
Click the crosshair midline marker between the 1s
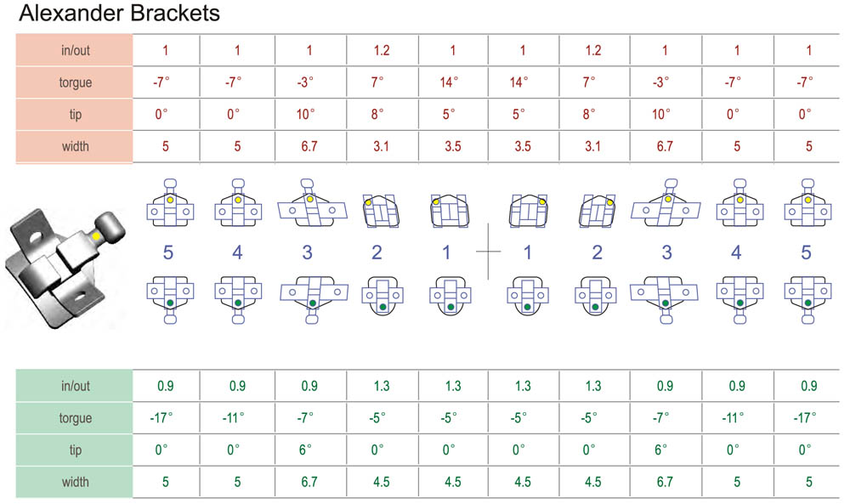coord(489,252)
